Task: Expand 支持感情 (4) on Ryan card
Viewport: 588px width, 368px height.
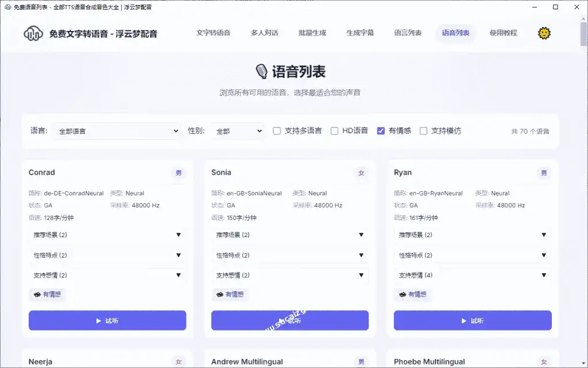Action: pyautogui.click(x=473, y=275)
